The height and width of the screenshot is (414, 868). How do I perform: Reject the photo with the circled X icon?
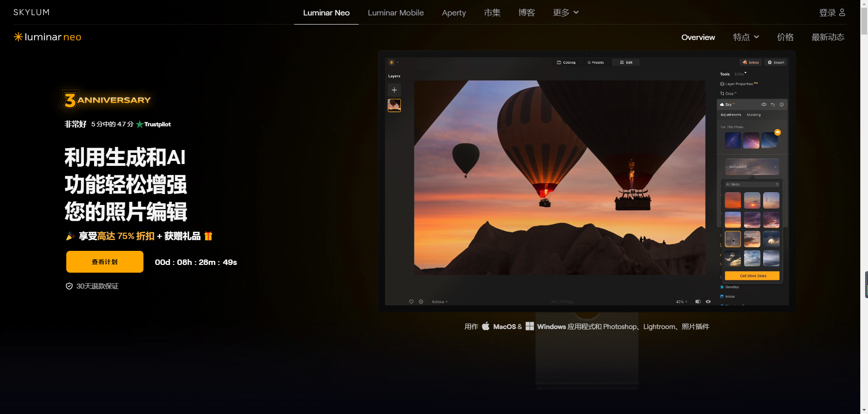tap(421, 302)
